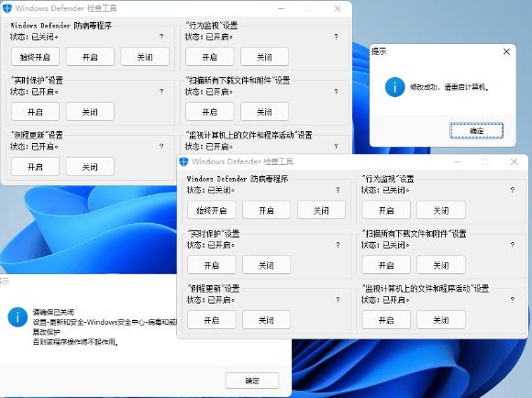Disable 行为监视 with 关闭 in the back window
The height and width of the screenshot is (398, 532).
pos(265,57)
